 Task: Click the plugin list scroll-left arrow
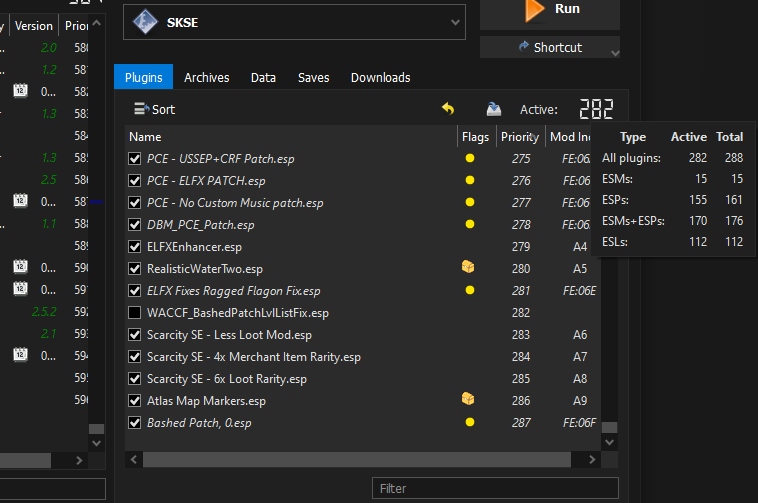pyautogui.click(x=134, y=460)
